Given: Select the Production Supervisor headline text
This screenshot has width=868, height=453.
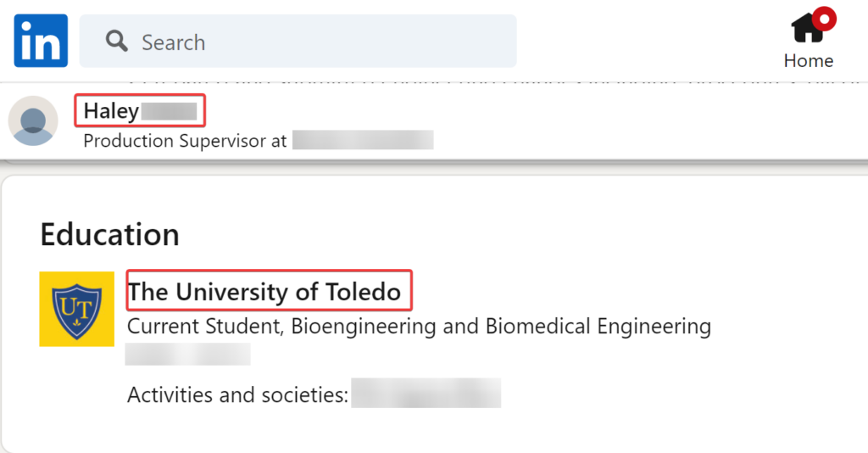Looking at the screenshot, I should point(185,141).
